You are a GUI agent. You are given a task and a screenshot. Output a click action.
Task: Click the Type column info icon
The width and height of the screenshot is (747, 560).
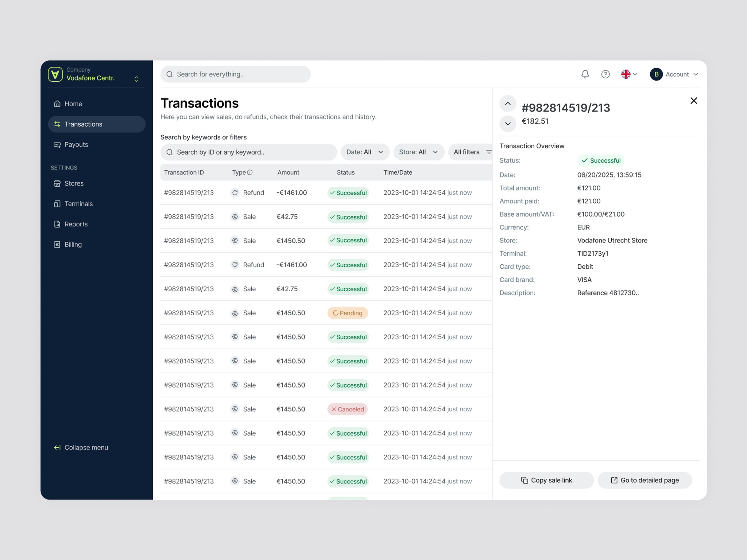[250, 172]
